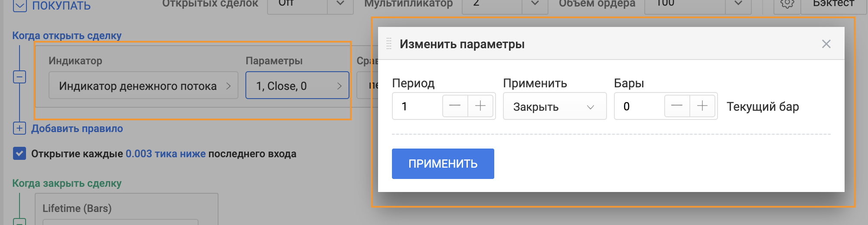868x225 pixels.
Task: Click the Когда открыть сделку heading
Action: coord(67,36)
